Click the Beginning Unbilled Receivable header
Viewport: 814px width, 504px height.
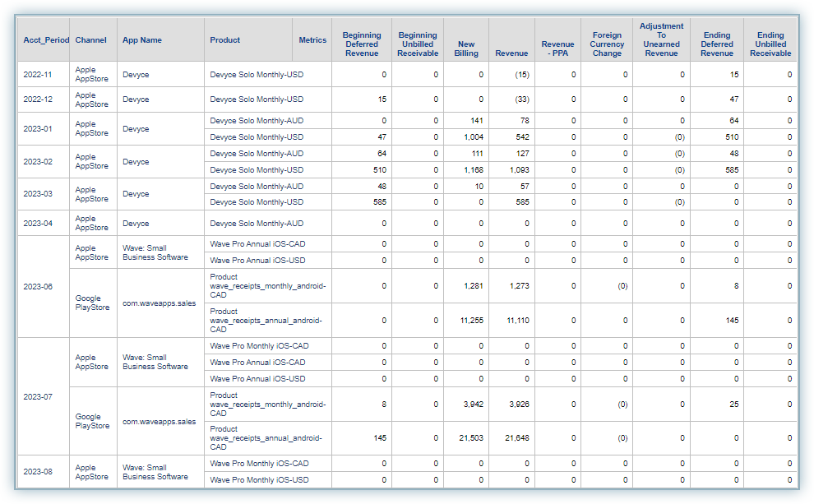[x=418, y=44]
